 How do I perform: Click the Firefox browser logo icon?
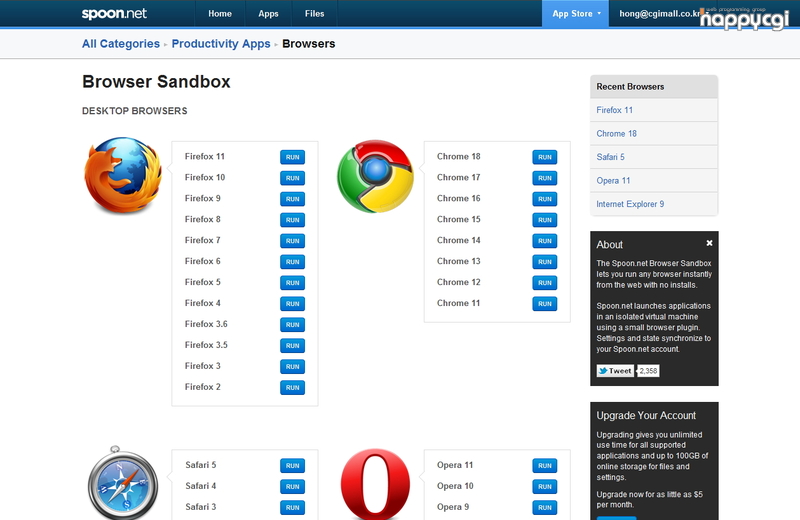pos(123,175)
